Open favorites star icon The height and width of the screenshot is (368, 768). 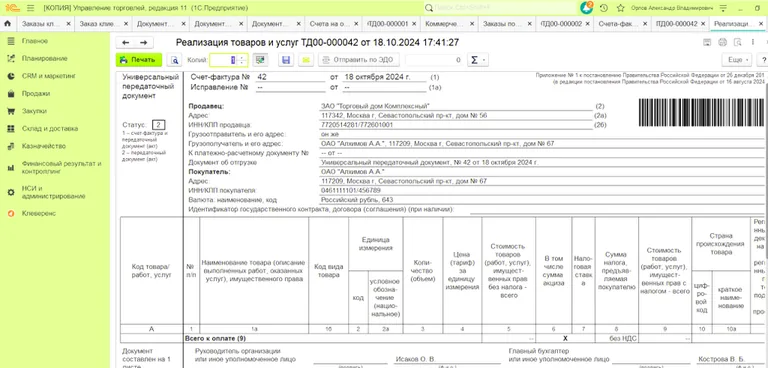(621, 8)
